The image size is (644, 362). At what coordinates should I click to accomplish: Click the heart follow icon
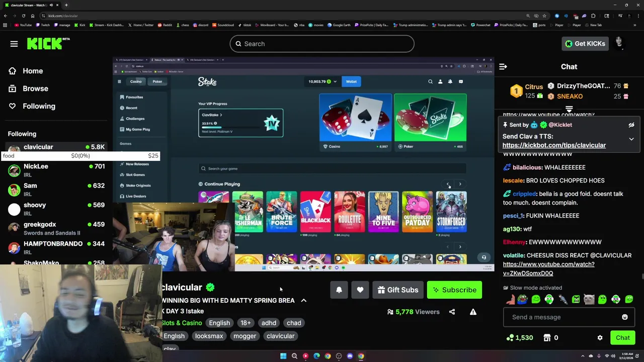coord(360,290)
